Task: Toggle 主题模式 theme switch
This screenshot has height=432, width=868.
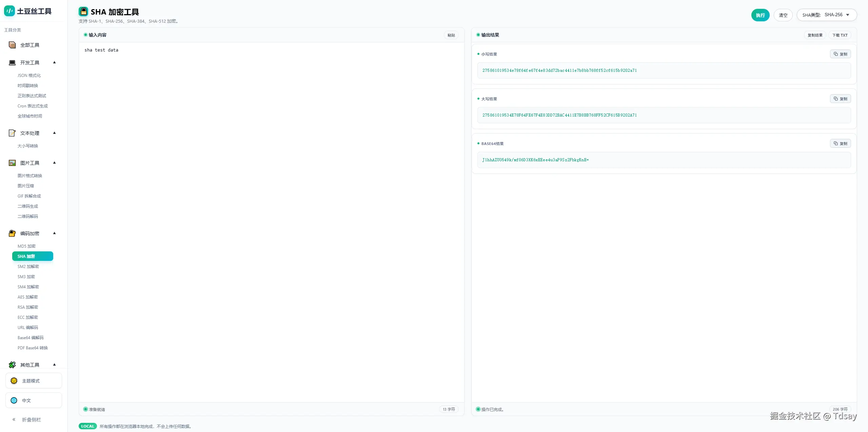Action: tap(34, 381)
